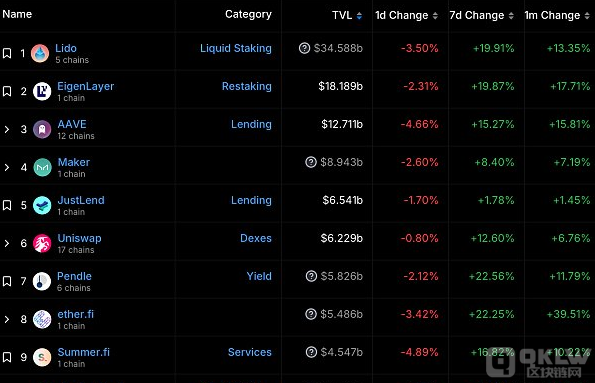The height and width of the screenshot is (383, 595).
Task: Sort the table by the TVL column
Action: (x=347, y=15)
